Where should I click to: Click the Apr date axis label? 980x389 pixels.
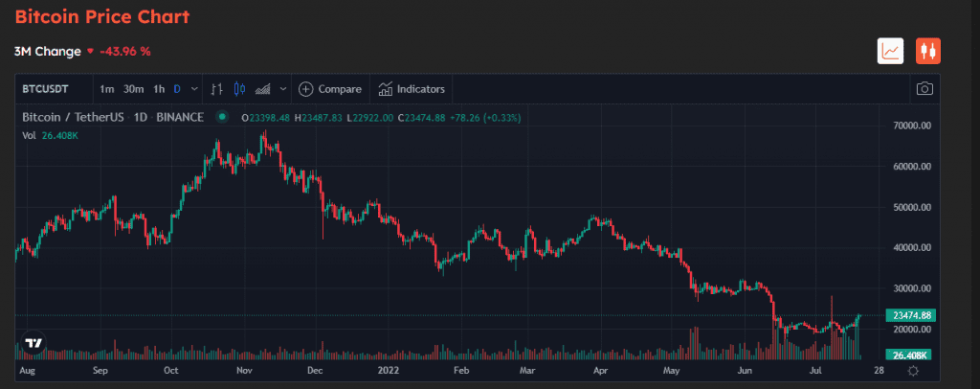click(601, 370)
